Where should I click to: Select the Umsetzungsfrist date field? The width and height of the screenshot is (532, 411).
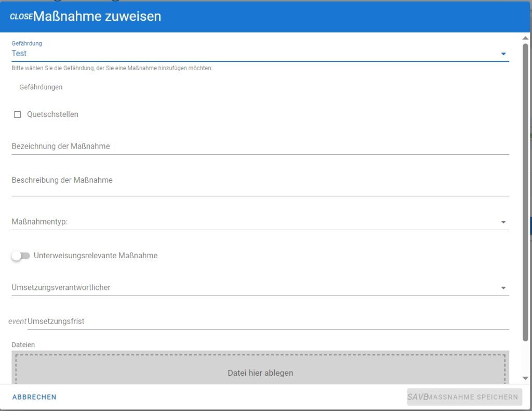[268, 322]
